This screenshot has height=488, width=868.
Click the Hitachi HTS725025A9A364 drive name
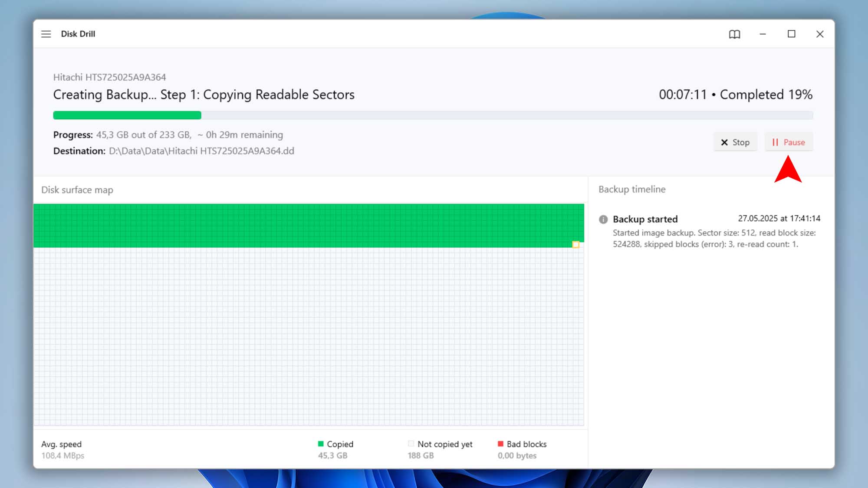[109, 77]
